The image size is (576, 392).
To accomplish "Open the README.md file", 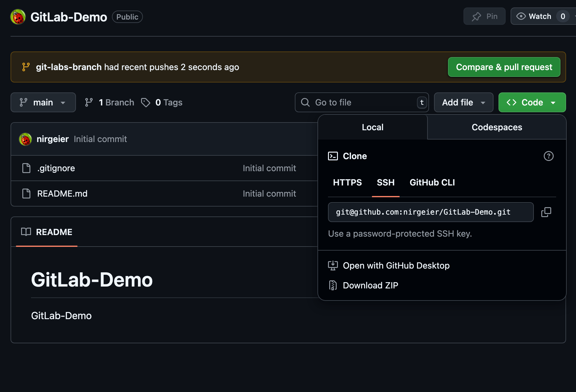I will pos(62,194).
